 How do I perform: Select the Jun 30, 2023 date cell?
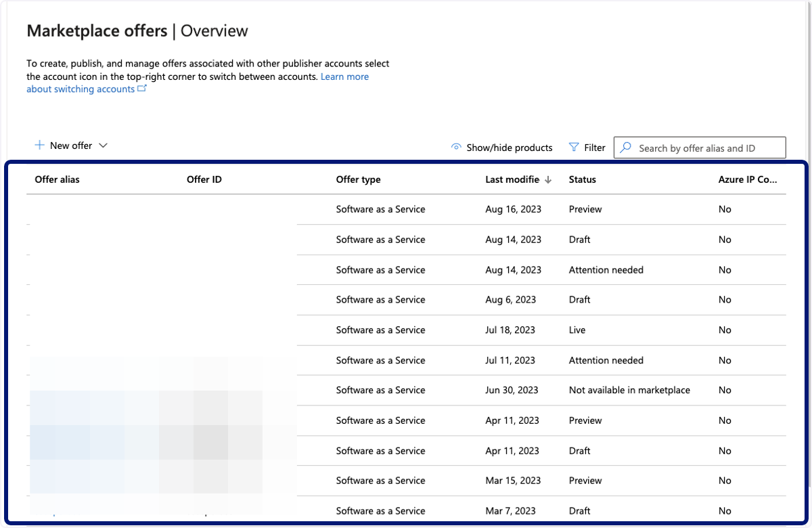point(512,390)
